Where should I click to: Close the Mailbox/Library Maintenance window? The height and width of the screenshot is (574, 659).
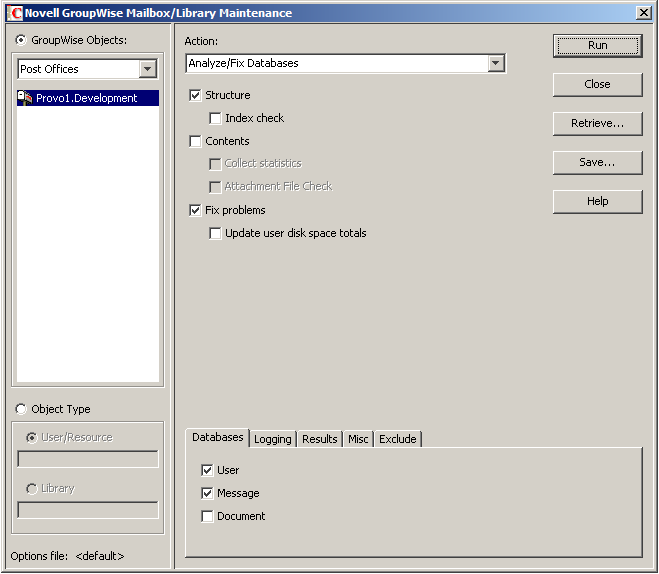tap(643, 13)
